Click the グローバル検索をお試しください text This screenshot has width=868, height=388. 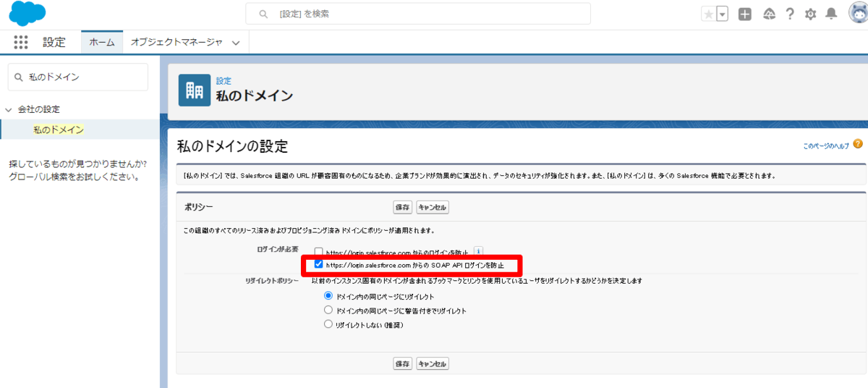[x=75, y=177]
